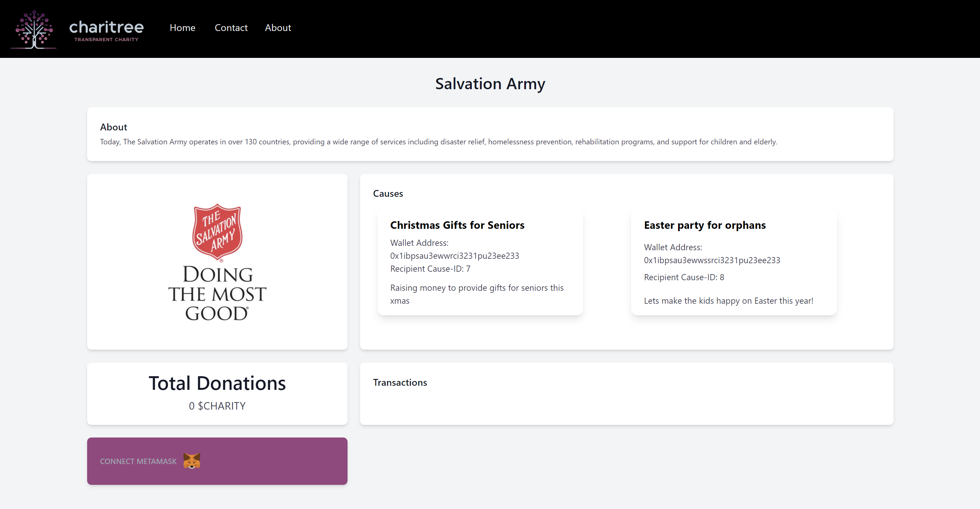Click the Salvation Army page heading
The height and width of the screenshot is (509, 980).
click(489, 84)
